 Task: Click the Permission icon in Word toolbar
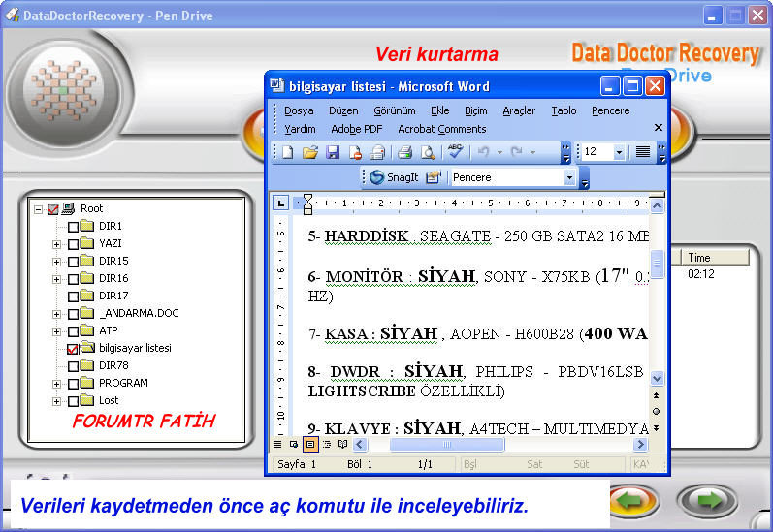[x=355, y=152]
